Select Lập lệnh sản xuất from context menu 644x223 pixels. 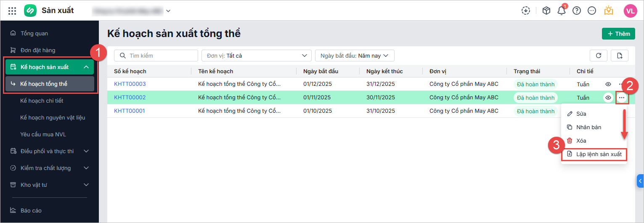[x=594, y=154]
